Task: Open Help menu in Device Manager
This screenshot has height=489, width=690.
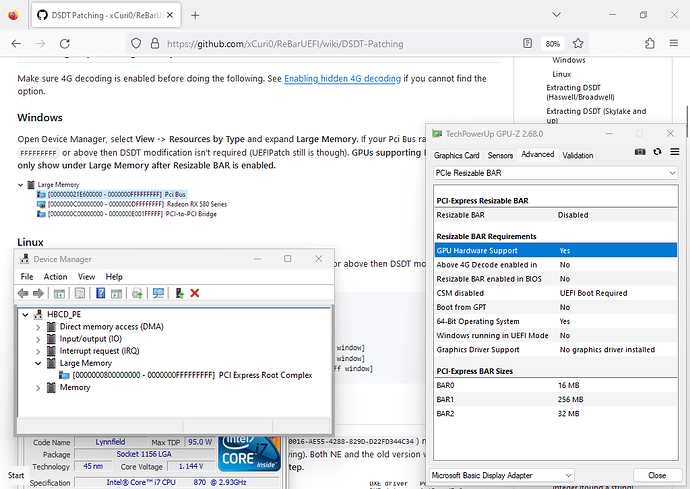Action: pos(114,277)
